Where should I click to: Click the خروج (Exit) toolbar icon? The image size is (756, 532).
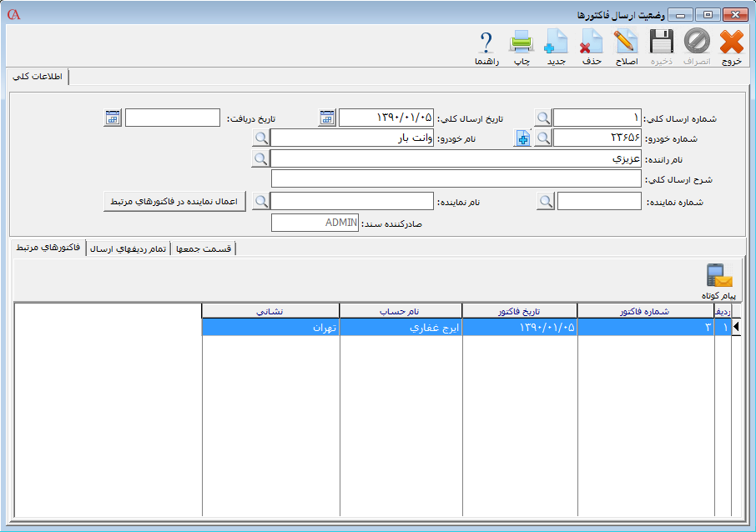click(731, 42)
